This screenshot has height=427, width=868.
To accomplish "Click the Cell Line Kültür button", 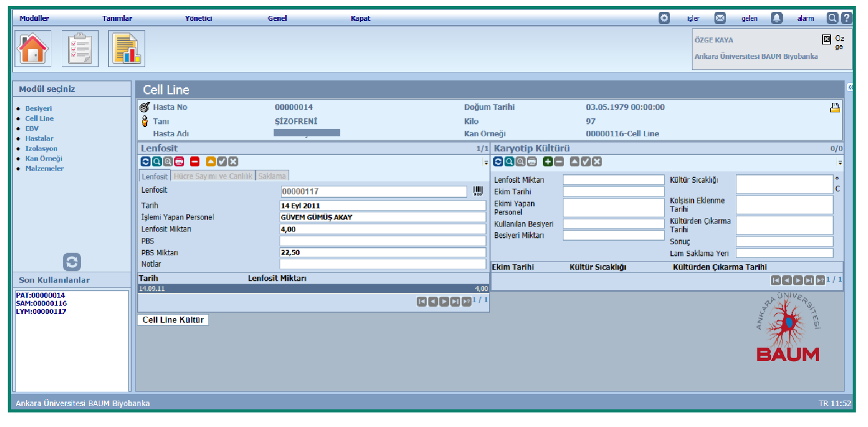I will click(x=173, y=320).
